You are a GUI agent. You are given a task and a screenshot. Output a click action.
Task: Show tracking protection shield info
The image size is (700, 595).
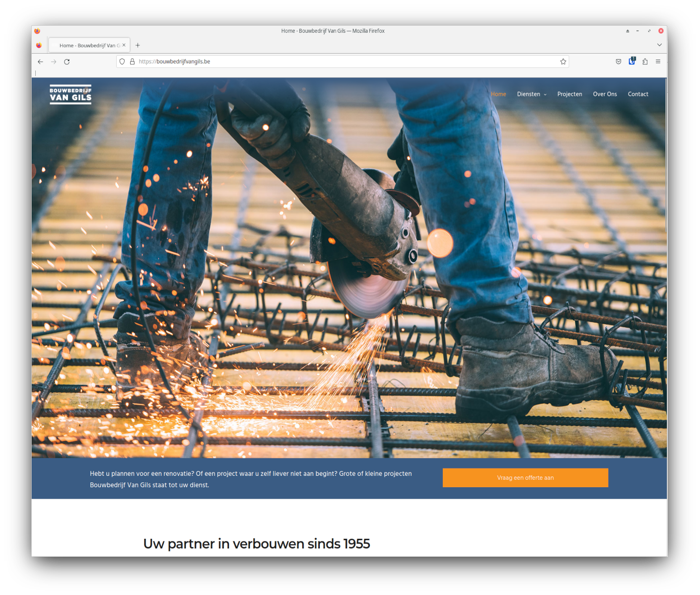pyautogui.click(x=122, y=62)
